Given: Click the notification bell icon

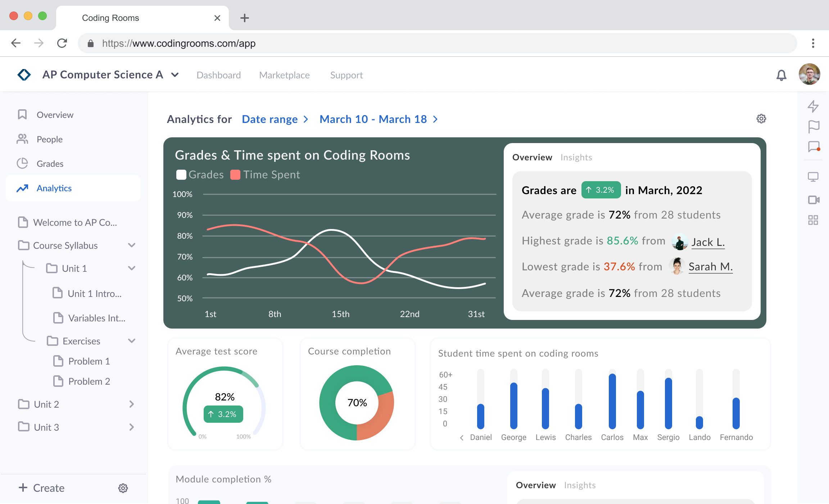Looking at the screenshot, I should click(x=781, y=75).
